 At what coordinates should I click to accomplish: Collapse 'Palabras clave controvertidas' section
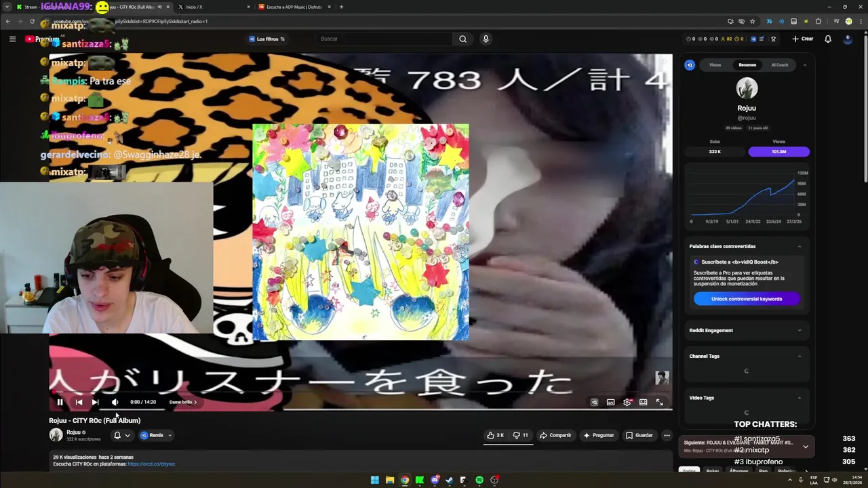(800, 246)
